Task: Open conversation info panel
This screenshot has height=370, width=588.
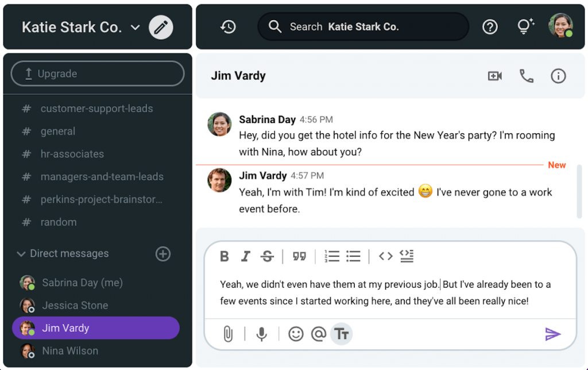Action: (558, 76)
